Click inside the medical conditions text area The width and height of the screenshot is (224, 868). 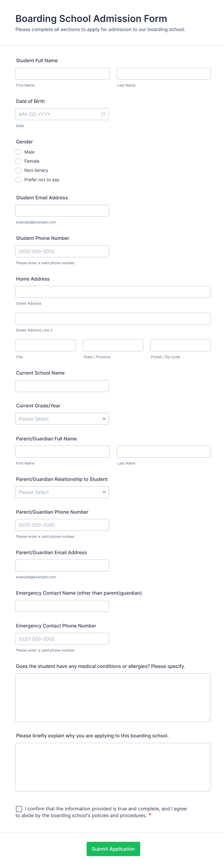(113, 698)
